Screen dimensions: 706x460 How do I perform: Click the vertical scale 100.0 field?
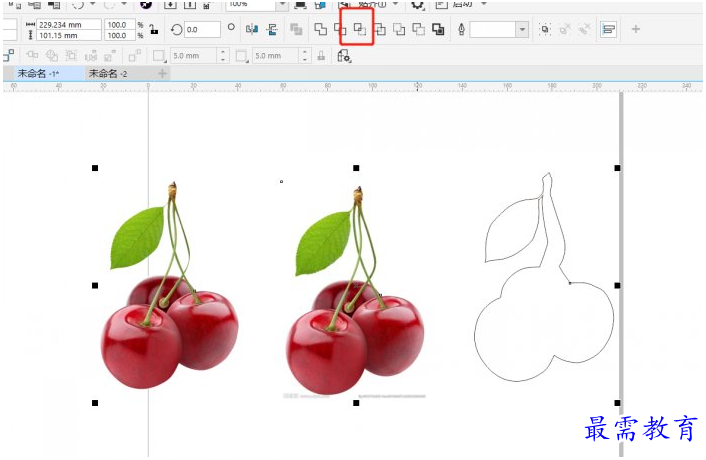120,35
